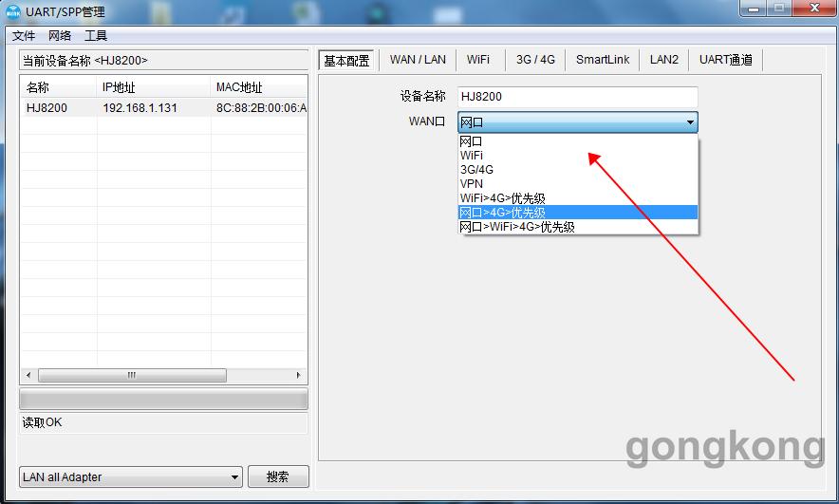Screen dimensions: 839x504
Task: Choose highlighted 网口>4G>优先级 option
Action: click(x=578, y=213)
